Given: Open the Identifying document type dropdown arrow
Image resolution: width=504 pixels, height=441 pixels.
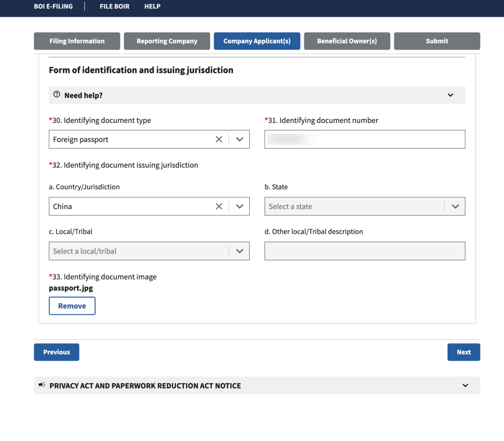Looking at the screenshot, I should click(239, 139).
